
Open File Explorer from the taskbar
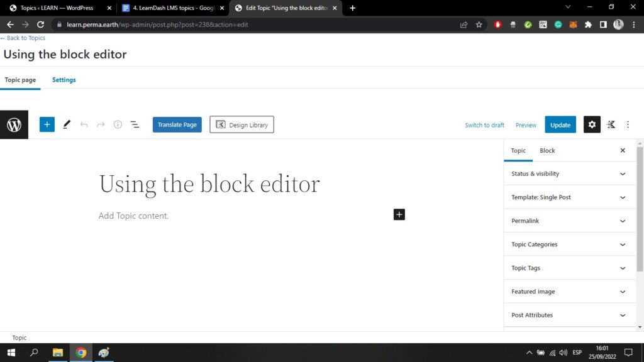click(57, 352)
